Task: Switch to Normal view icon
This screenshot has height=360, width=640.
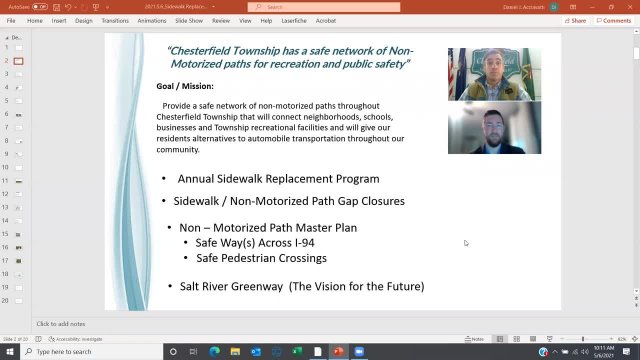Action: pos(500,339)
